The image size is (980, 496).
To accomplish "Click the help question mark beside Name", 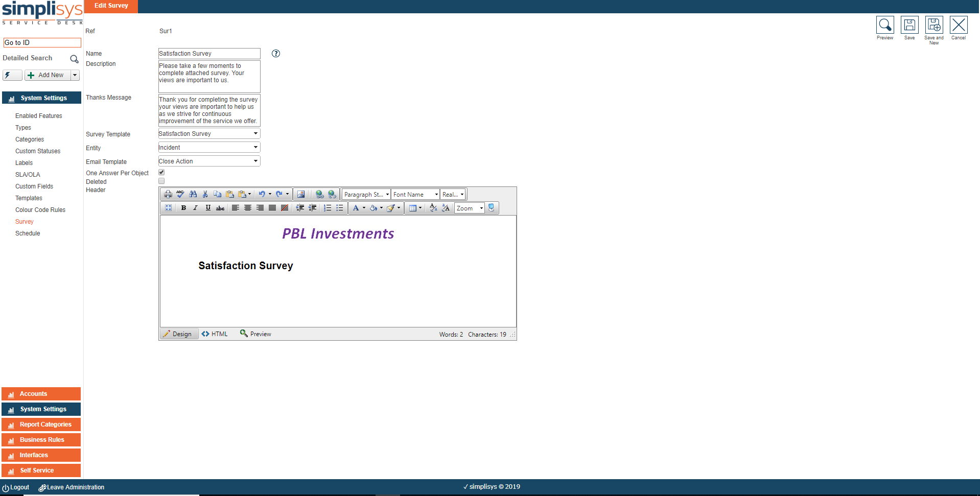I will pos(276,54).
